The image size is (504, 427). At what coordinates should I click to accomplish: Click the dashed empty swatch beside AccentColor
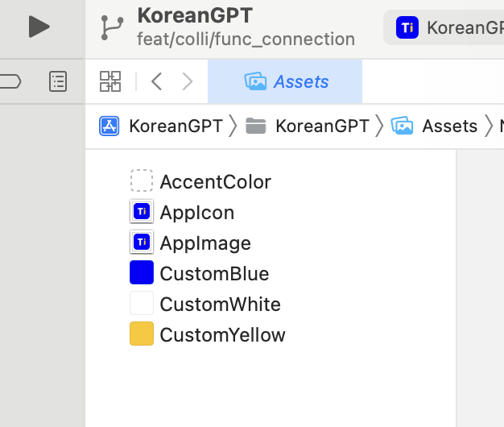(142, 180)
